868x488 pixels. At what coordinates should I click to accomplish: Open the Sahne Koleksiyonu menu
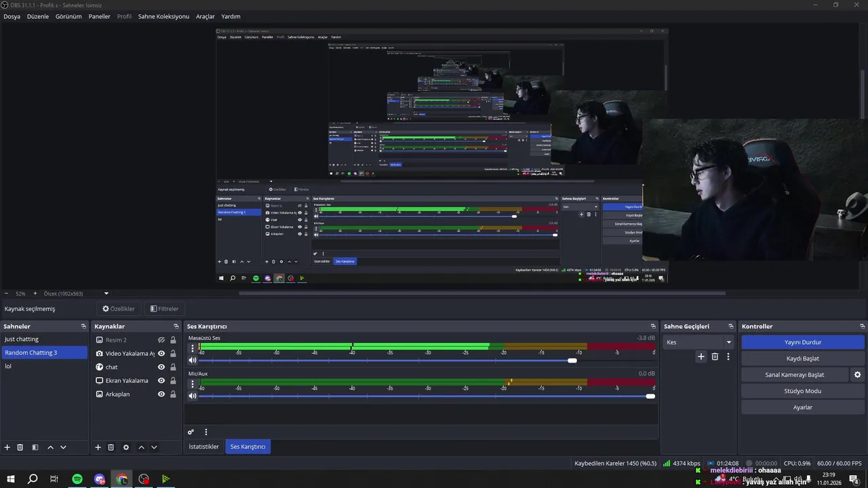(x=163, y=16)
